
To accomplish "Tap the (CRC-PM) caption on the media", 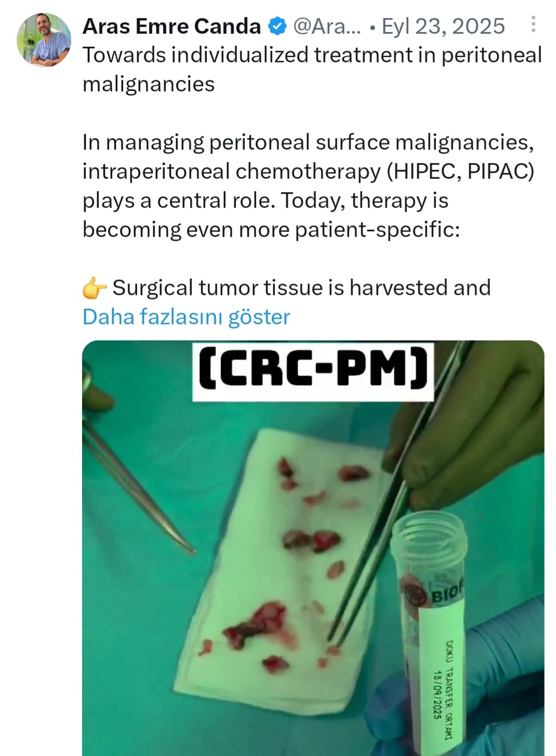I will (x=313, y=370).
